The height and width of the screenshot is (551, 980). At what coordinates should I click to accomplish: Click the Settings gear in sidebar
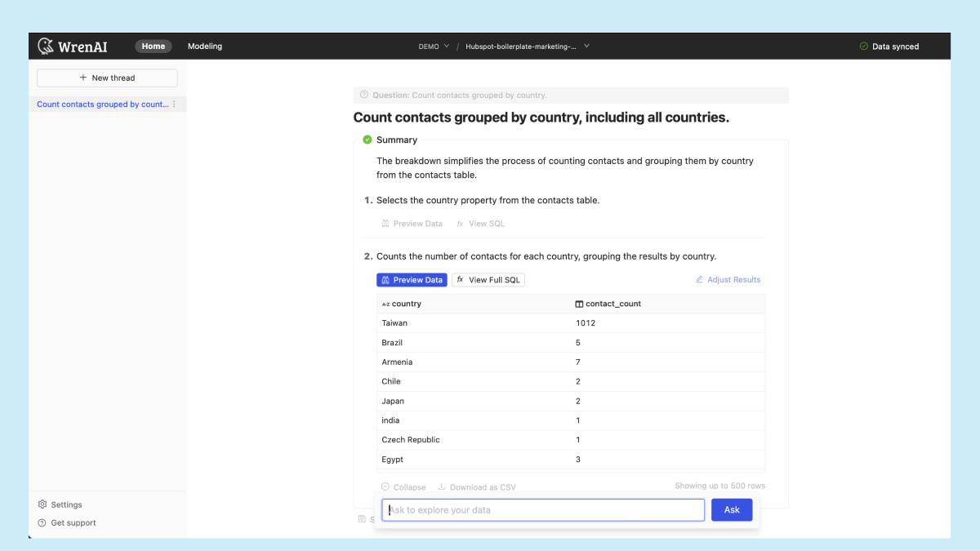(42, 504)
